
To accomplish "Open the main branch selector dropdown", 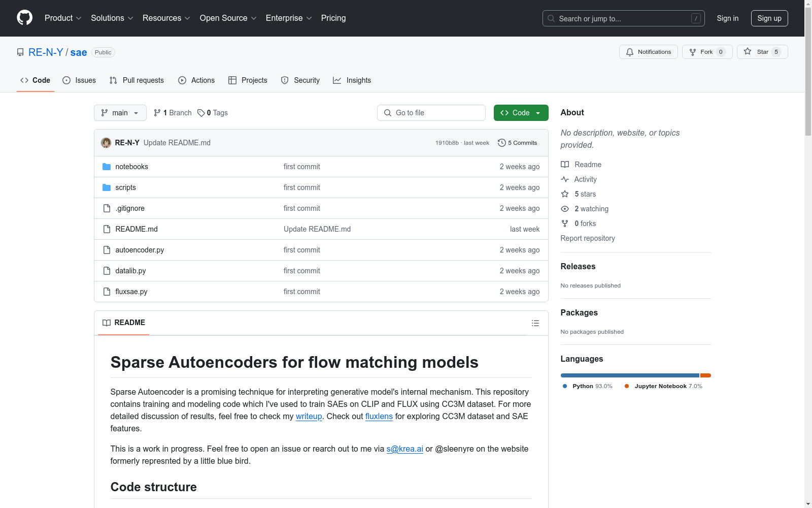I will click(120, 113).
